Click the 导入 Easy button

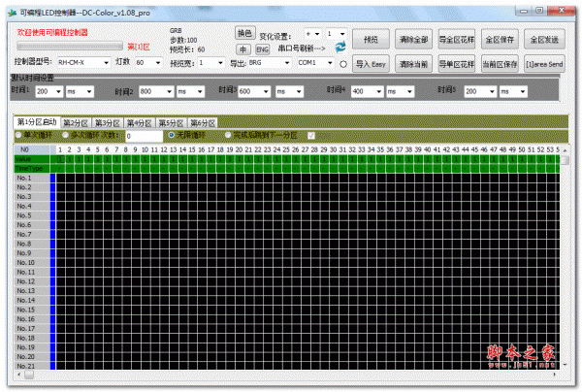[x=370, y=63]
